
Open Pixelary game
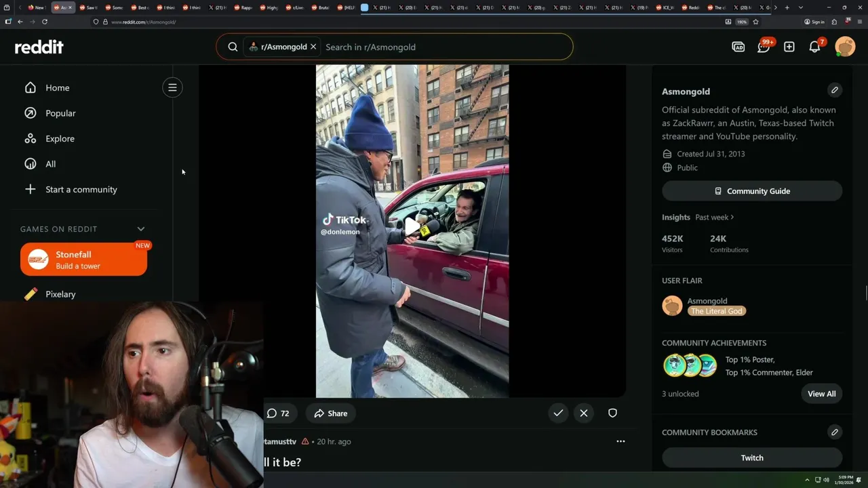click(60, 294)
